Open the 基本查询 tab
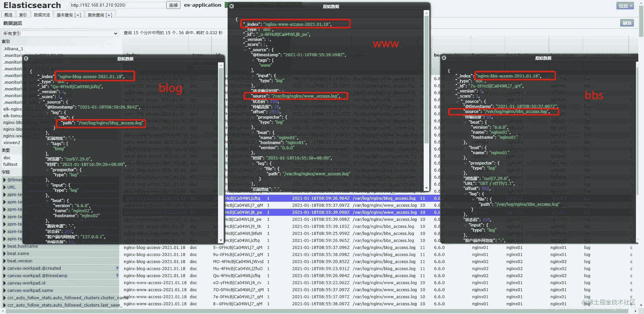The height and width of the screenshot is (314, 644). coord(68,15)
